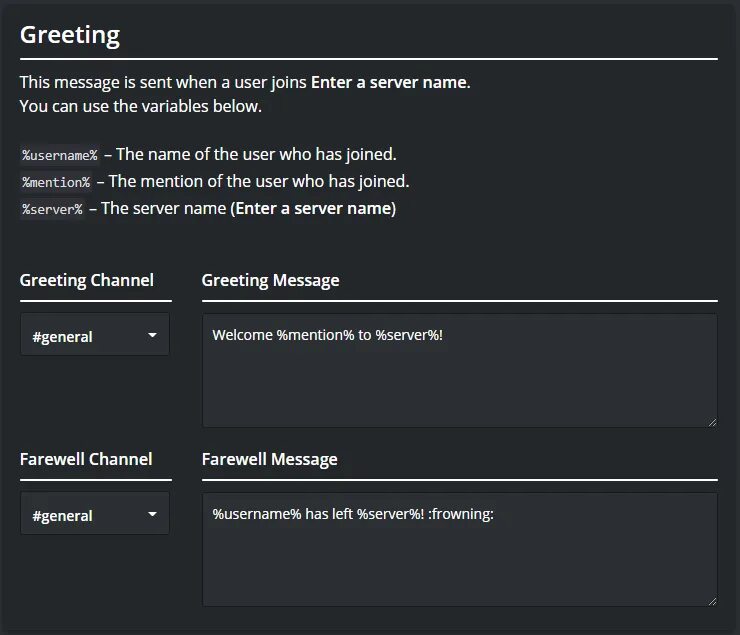Click the Farewell Message resize handle

pyautogui.click(x=712, y=600)
